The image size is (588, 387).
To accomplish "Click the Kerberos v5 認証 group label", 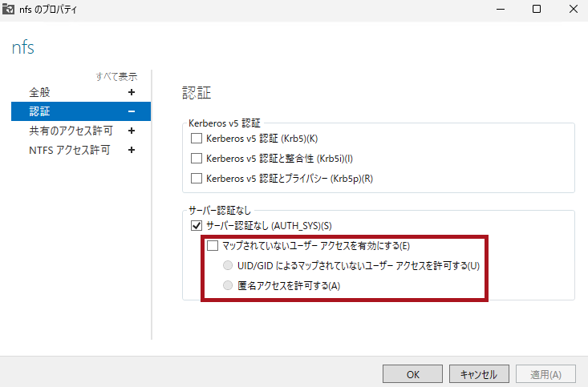I will click(x=225, y=123).
